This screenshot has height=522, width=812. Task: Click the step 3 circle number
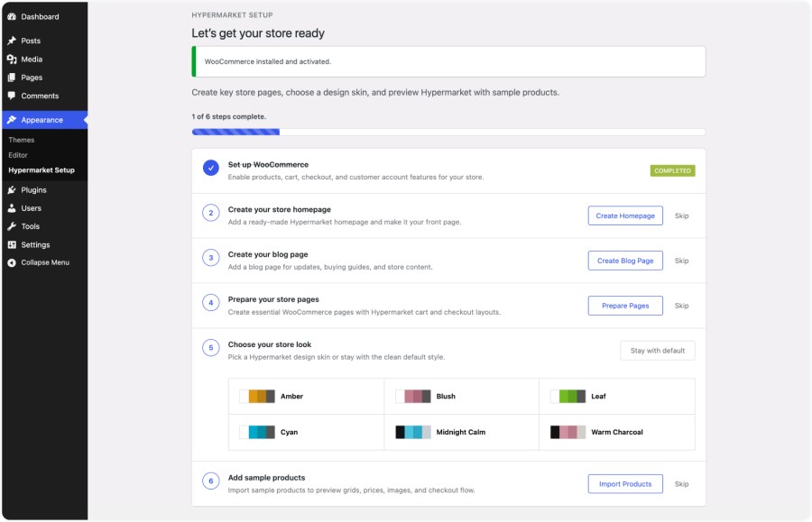[211, 258]
